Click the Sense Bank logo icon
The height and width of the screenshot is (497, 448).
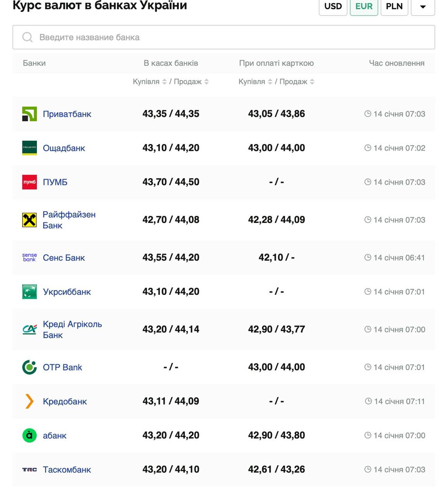30,257
